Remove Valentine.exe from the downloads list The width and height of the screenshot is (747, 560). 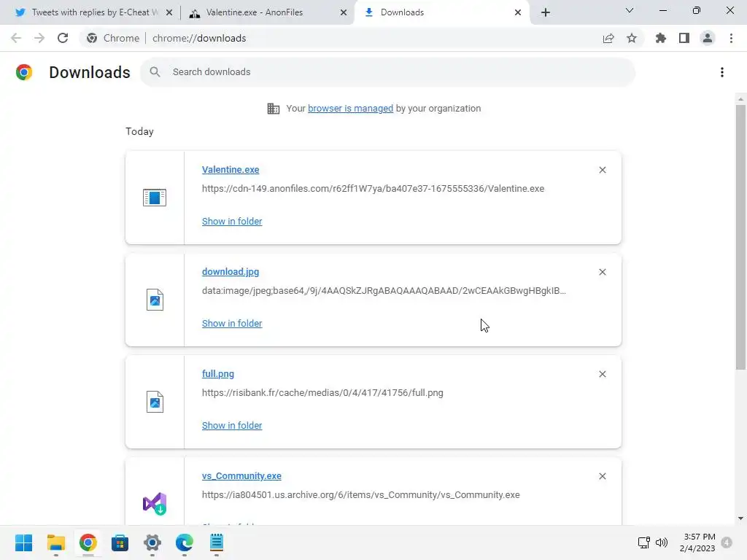pyautogui.click(x=603, y=170)
